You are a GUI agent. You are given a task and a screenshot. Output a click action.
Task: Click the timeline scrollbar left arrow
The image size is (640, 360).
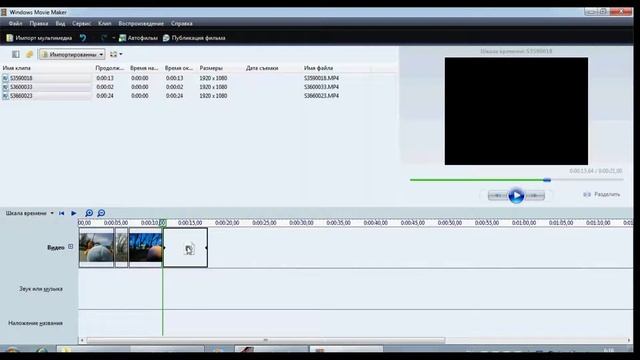pos(82,340)
